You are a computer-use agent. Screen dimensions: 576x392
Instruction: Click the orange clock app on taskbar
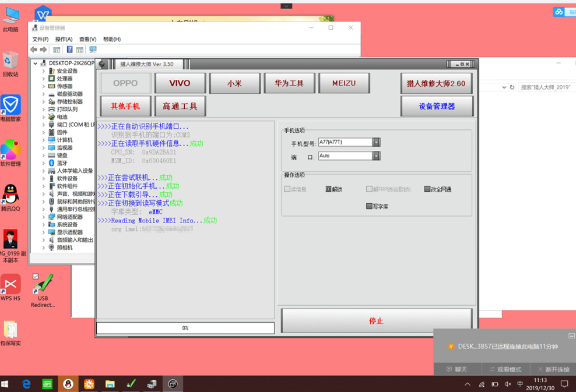coord(89,384)
